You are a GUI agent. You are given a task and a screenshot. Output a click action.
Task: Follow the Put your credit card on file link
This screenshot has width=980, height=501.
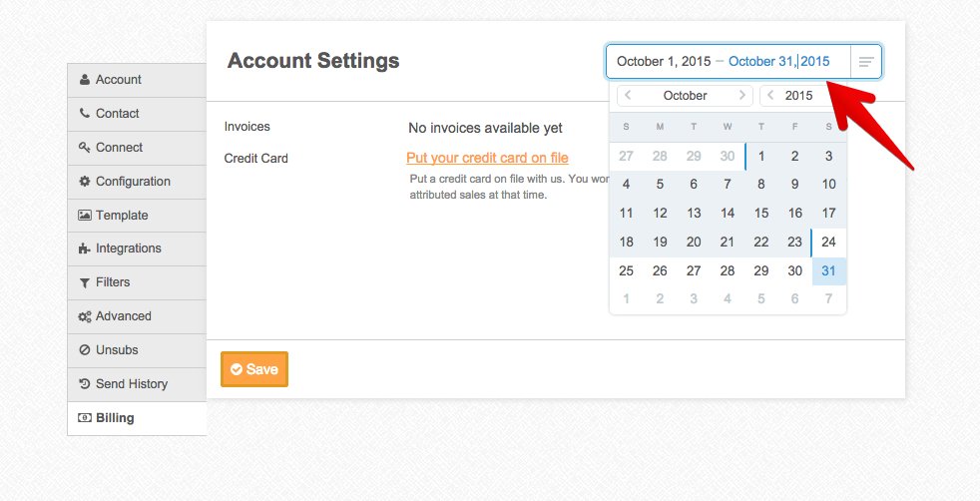coord(487,158)
